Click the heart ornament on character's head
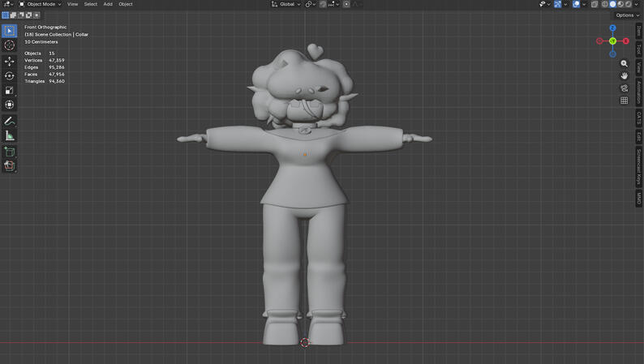This screenshot has width=644, height=364. pyautogui.click(x=315, y=51)
